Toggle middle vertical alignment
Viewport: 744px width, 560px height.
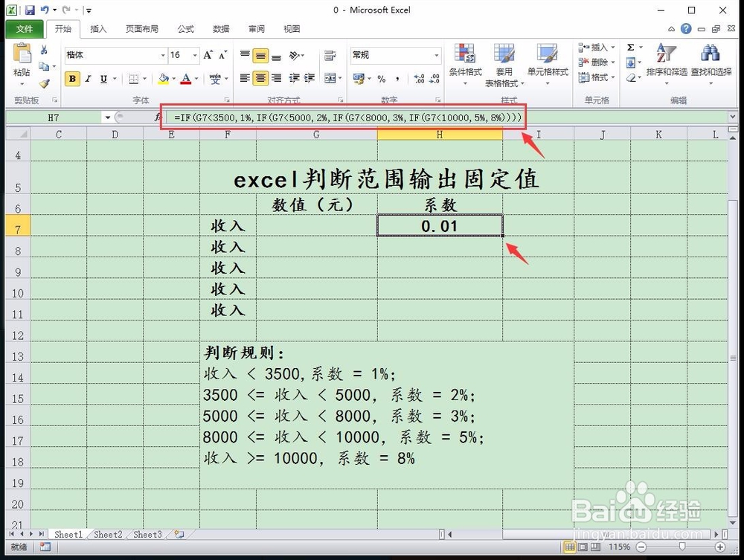tap(260, 56)
